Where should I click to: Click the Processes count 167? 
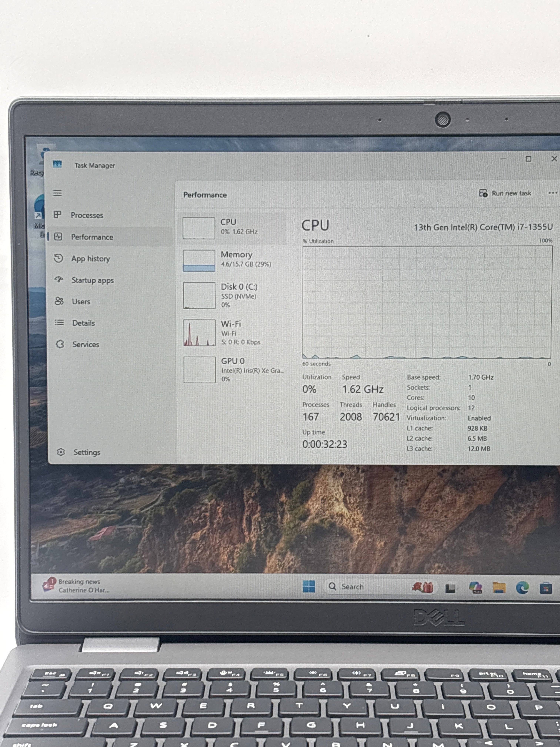click(311, 417)
